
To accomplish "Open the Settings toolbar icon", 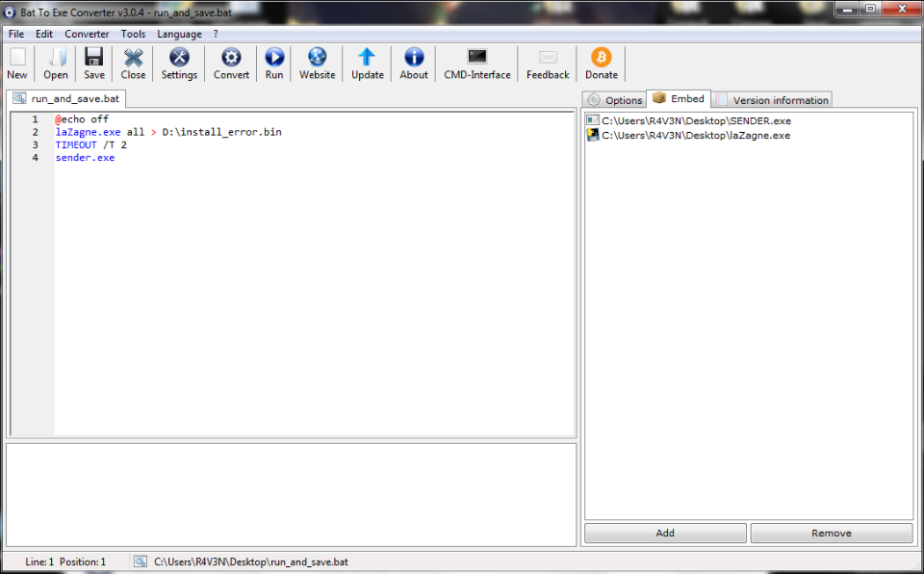I will click(x=179, y=58).
